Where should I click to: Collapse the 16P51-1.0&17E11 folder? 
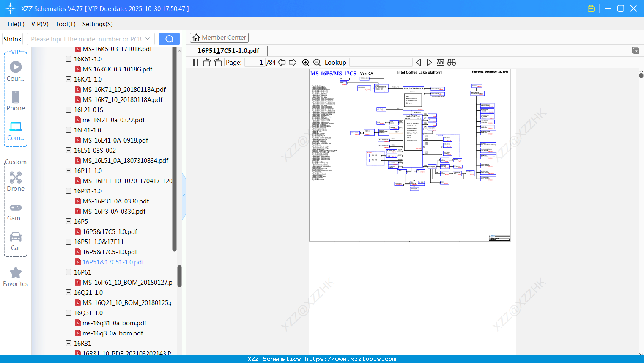(x=69, y=242)
